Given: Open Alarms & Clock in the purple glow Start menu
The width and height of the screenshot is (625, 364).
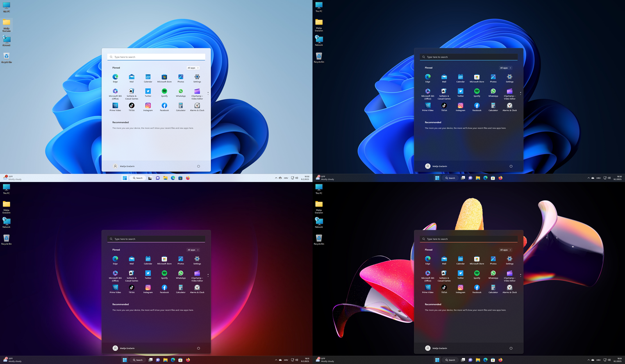Looking at the screenshot, I should point(197,289).
